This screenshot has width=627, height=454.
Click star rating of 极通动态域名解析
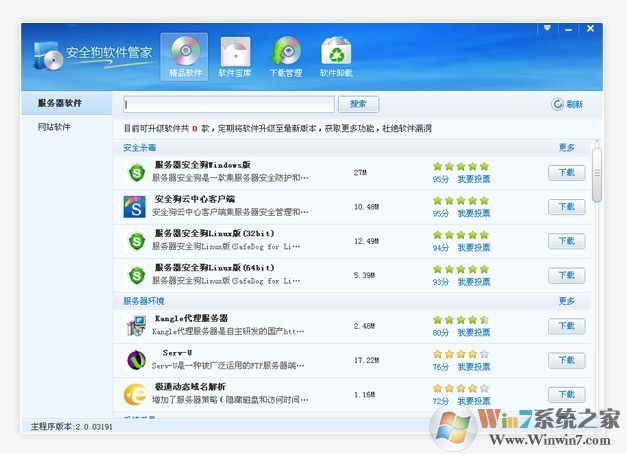coord(461,388)
